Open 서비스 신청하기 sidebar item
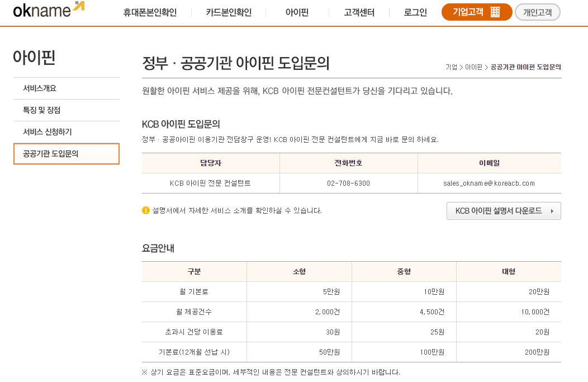 coord(67,131)
